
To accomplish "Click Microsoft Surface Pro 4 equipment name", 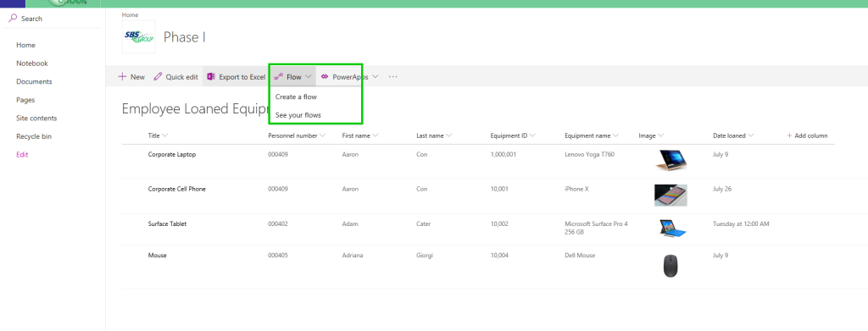I will click(x=596, y=228).
